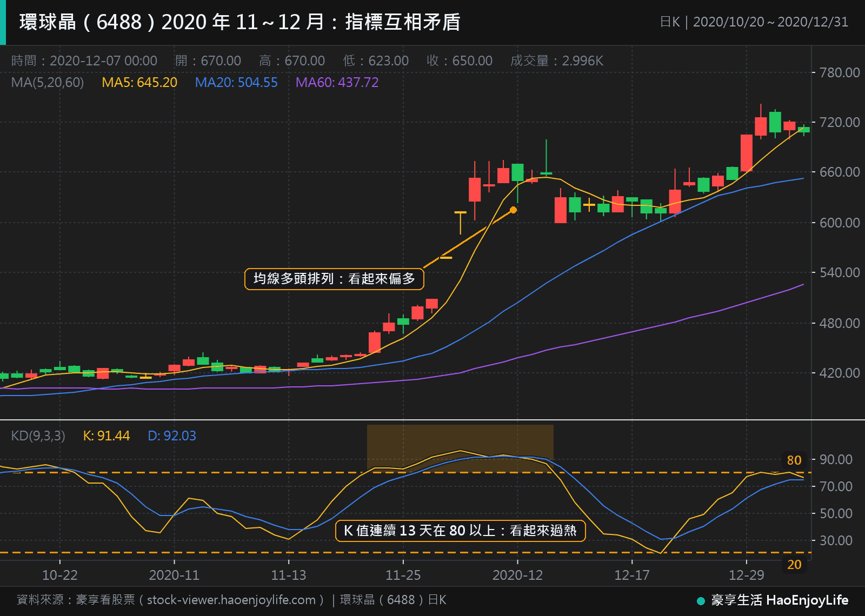Click the orange 80 KD threshold tag
This screenshot has width=865, height=616.
(794, 460)
